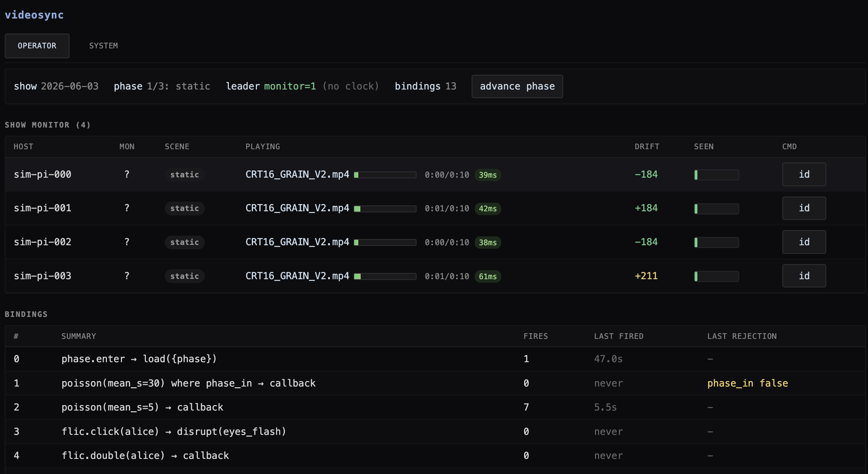Click the +184 drift value
This screenshot has height=474, width=868.
646,208
